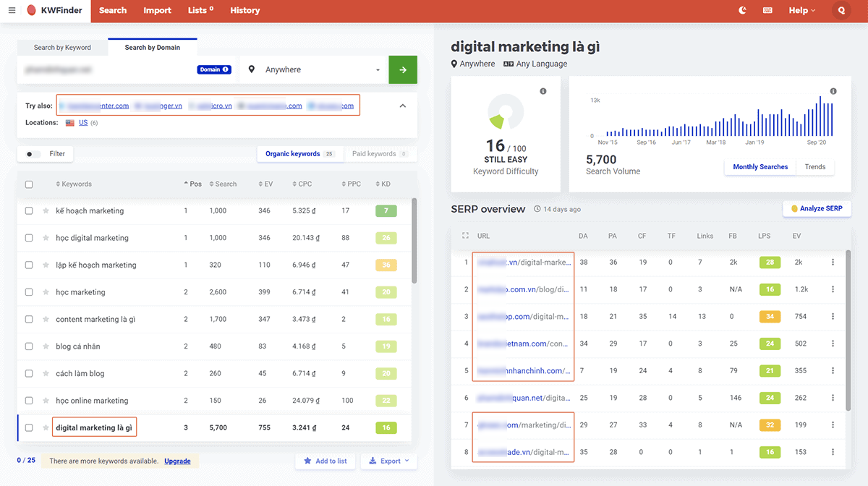This screenshot has width=868, height=486.
Task: Switch to the Trends chart tab
Action: pyautogui.click(x=814, y=167)
